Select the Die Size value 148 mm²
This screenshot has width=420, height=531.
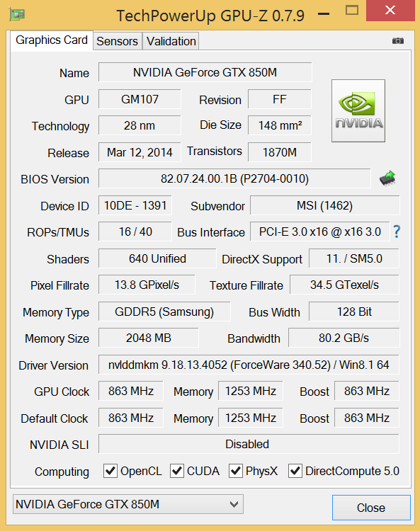pos(280,125)
